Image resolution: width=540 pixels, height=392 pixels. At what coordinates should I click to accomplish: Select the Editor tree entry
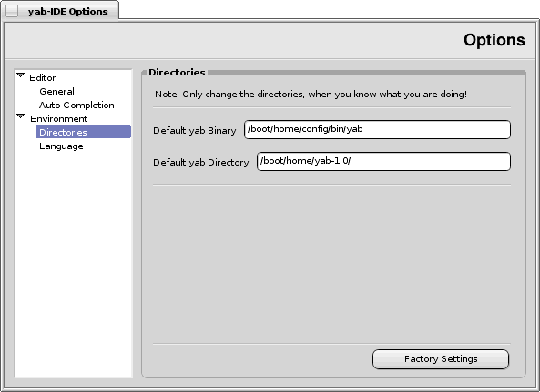pyautogui.click(x=43, y=77)
